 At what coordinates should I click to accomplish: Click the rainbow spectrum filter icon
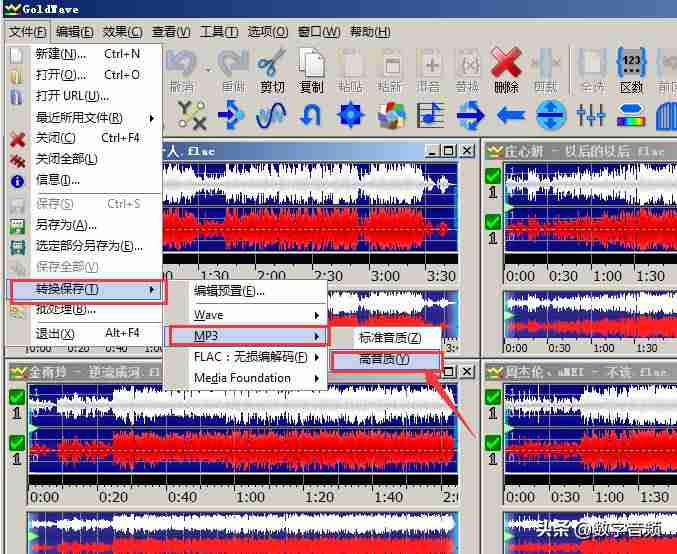pyautogui.click(x=631, y=115)
